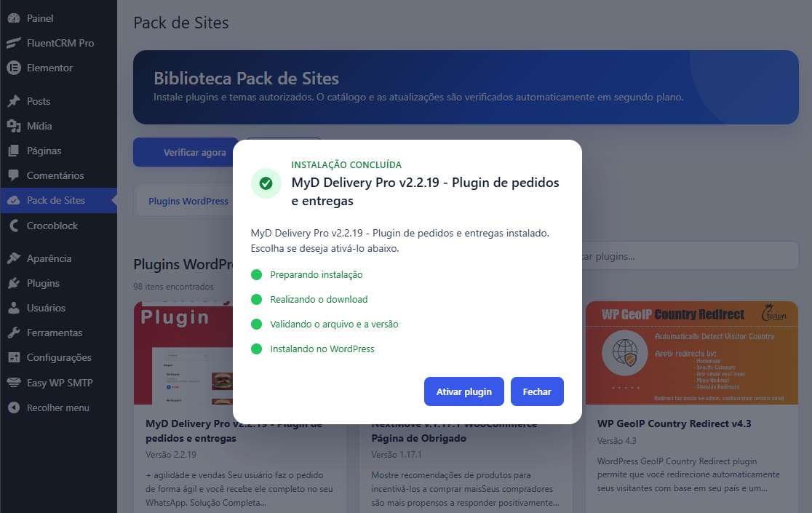Open Aparência menu item
This screenshot has height=513, width=812.
point(58,258)
